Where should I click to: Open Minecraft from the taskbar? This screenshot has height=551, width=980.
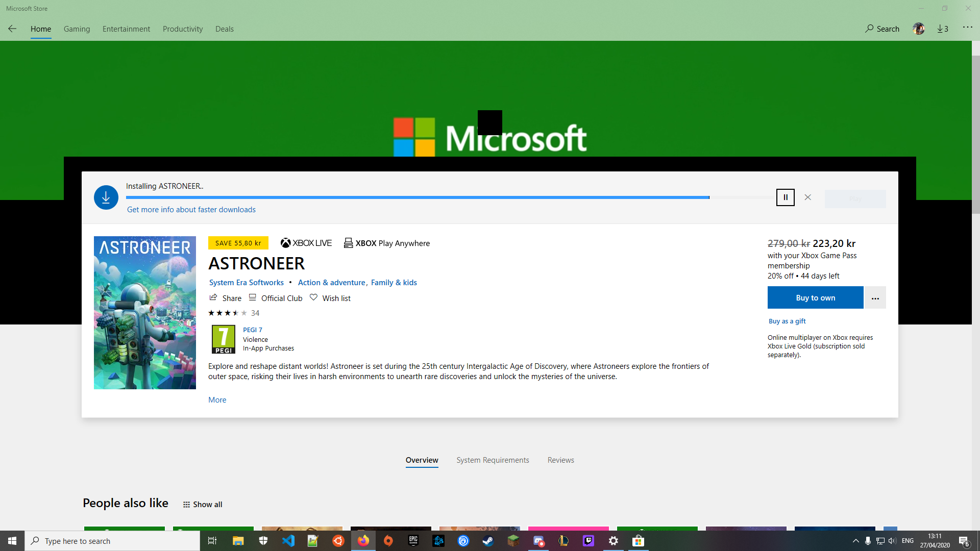click(x=513, y=541)
